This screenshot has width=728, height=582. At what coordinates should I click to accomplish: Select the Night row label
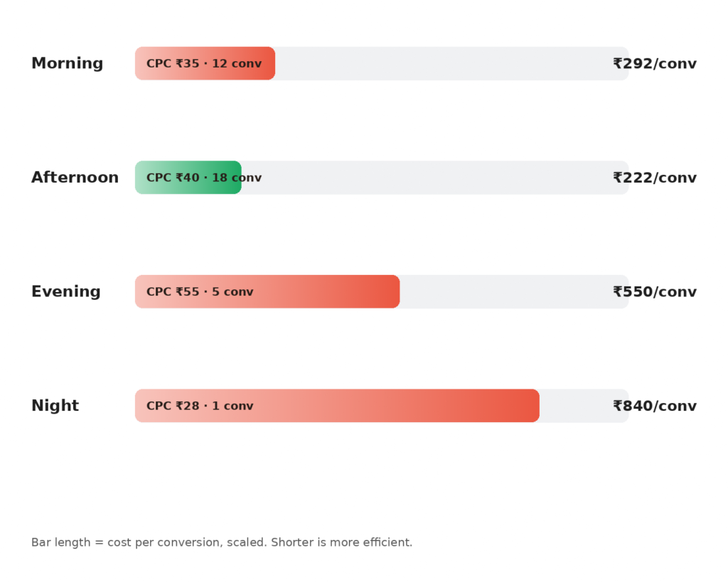tap(55, 406)
